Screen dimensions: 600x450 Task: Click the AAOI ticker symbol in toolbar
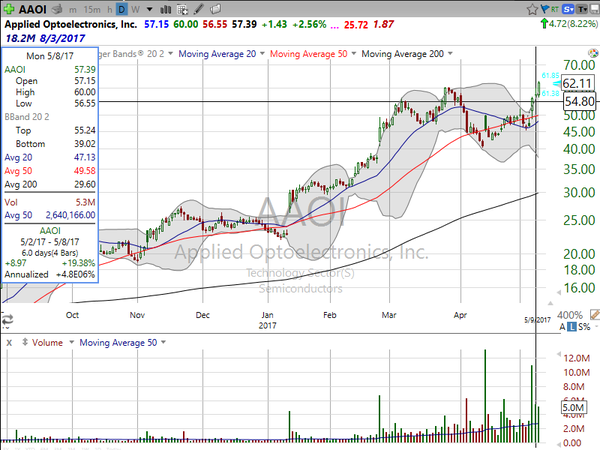[x=33, y=9]
